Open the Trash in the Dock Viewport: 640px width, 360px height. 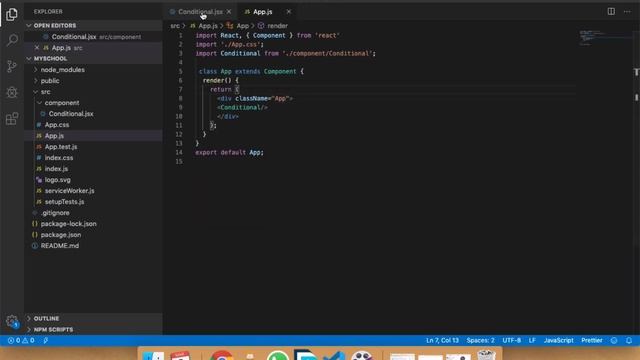[x=486, y=354]
